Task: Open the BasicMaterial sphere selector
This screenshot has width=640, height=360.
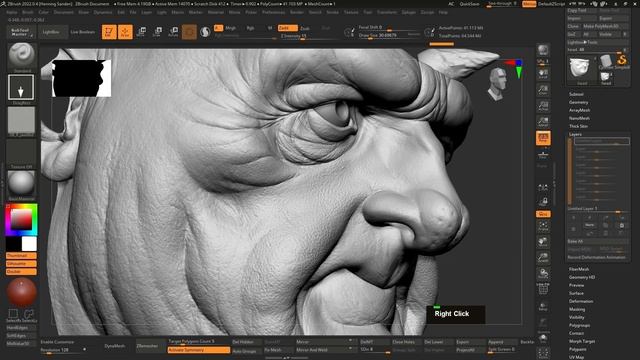Action: coord(21,184)
